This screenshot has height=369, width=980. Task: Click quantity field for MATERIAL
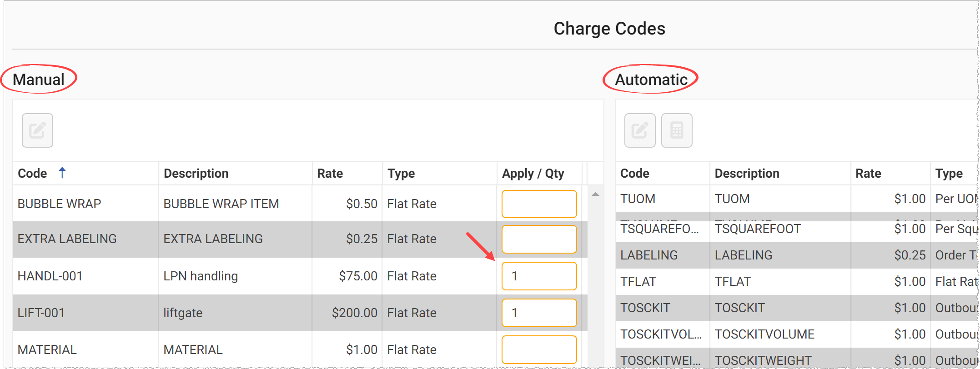point(539,349)
